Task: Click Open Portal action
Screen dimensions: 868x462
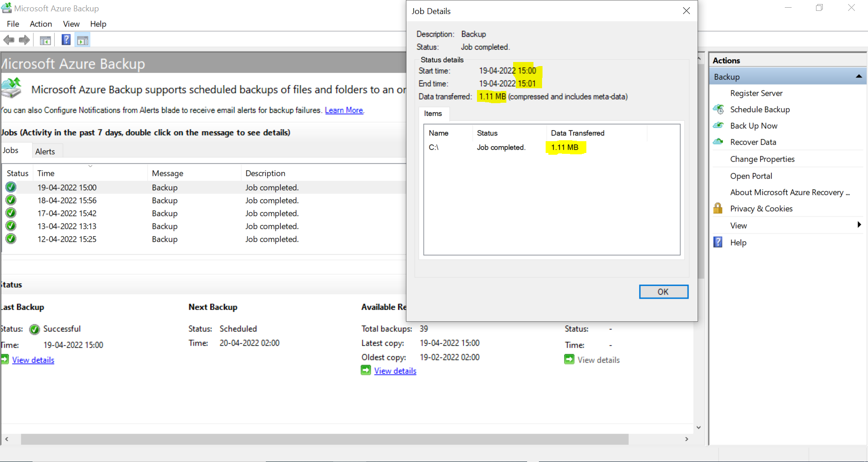Action: (x=751, y=176)
